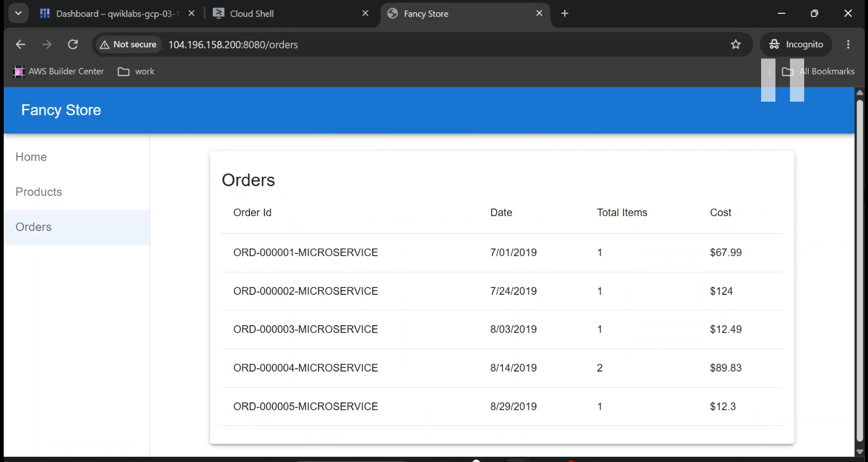
Task: Click the page vertical scrollbar thumb
Action: (x=860, y=271)
